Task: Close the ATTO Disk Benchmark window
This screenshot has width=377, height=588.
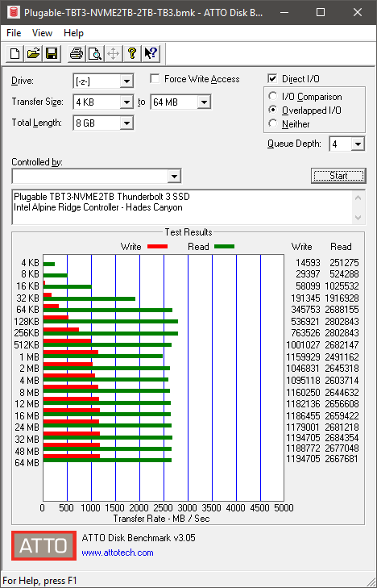Action: tap(358, 12)
